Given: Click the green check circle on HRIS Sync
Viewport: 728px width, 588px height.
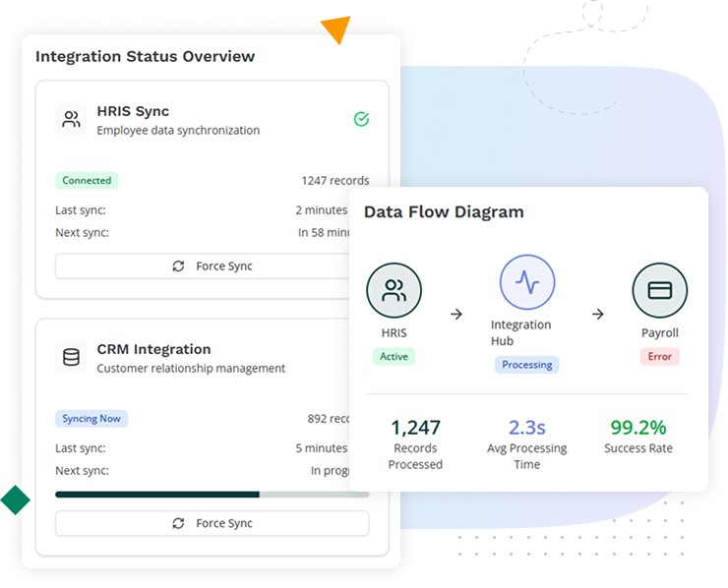Looking at the screenshot, I should [x=361, y=119].
